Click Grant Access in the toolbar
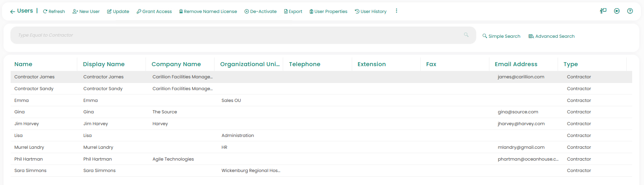Image resolution: width=644 pixels, height=185 pixels. click(x=154, y=11)
